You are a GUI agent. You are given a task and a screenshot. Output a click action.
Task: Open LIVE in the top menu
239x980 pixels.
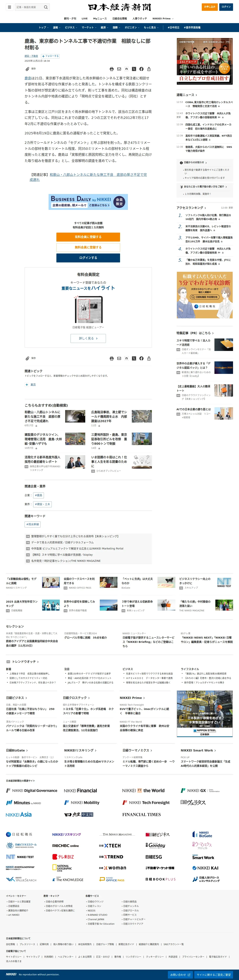pos(85,18)
